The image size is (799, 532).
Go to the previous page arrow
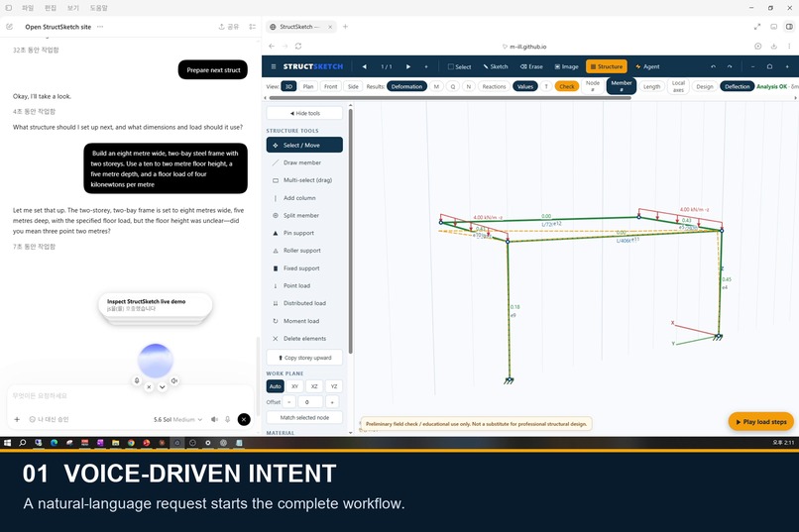click(365, 66)
